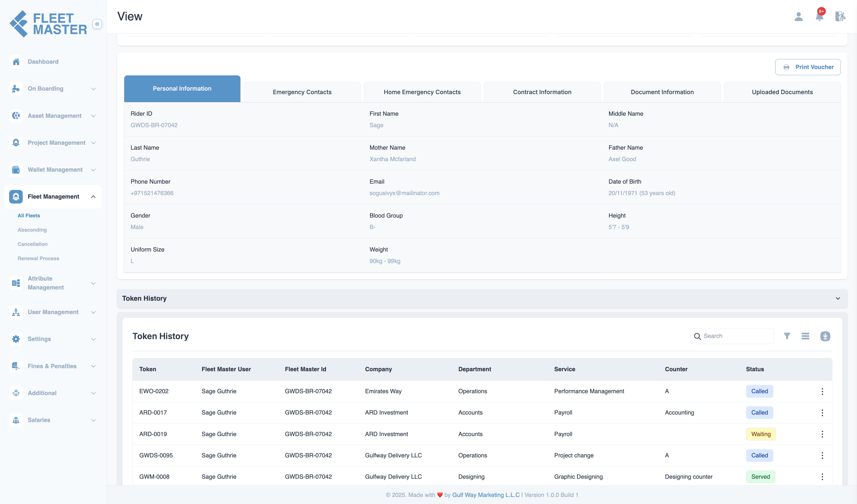
Task: Open row actions for token ARD-0017
Action: pyautogui.click(x=822, y=413)
